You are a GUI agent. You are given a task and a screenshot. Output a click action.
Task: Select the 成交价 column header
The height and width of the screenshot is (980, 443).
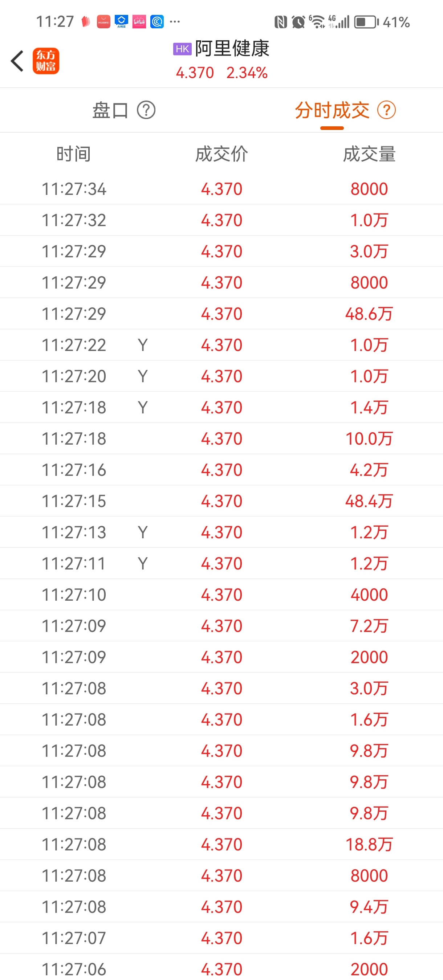click(x=221, y=154)
